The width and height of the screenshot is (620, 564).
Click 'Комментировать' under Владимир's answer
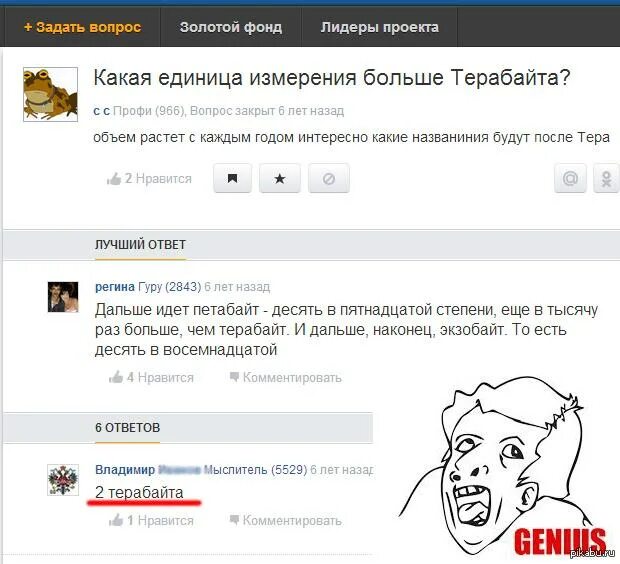tap(285, 520)
